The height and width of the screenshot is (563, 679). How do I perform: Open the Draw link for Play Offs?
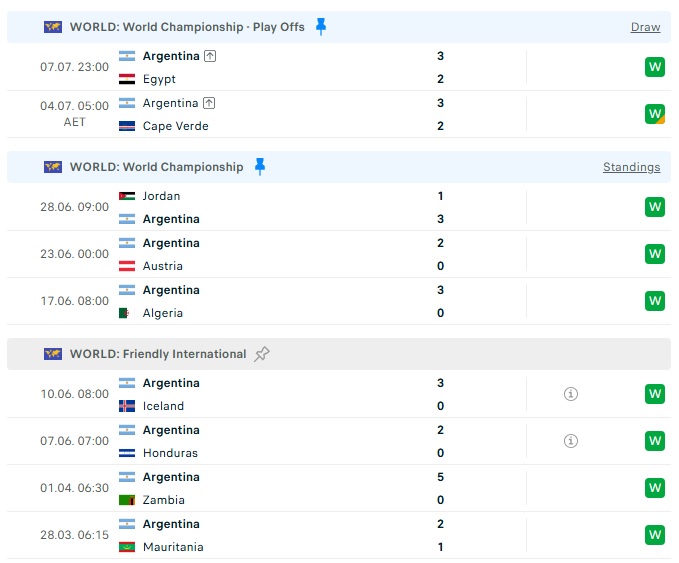(x=645, y=27)
